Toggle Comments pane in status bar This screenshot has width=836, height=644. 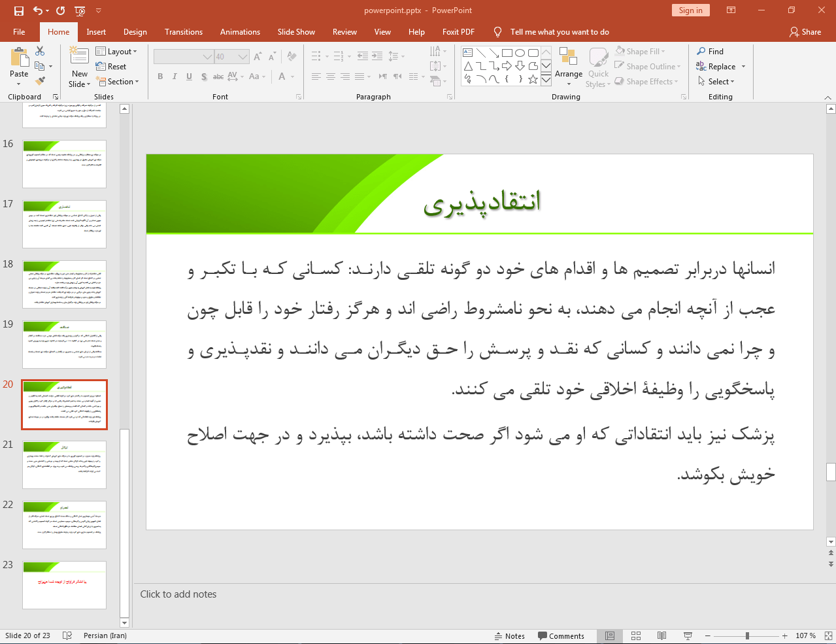(561, 636)
